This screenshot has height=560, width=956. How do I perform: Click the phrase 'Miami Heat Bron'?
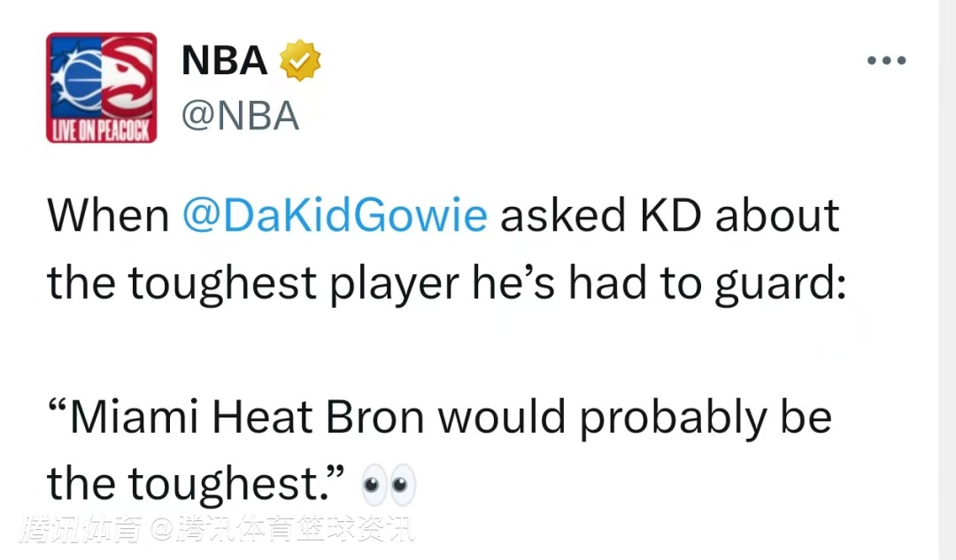click(x=246, y=418)
